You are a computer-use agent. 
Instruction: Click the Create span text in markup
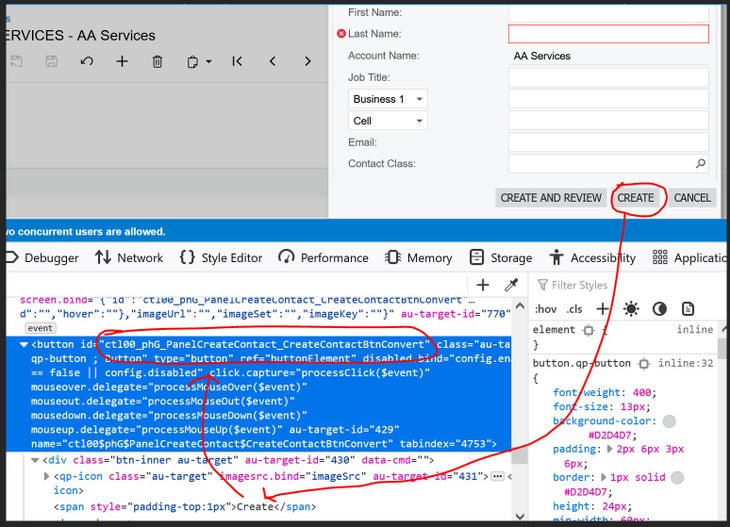(x=255, y=507)
